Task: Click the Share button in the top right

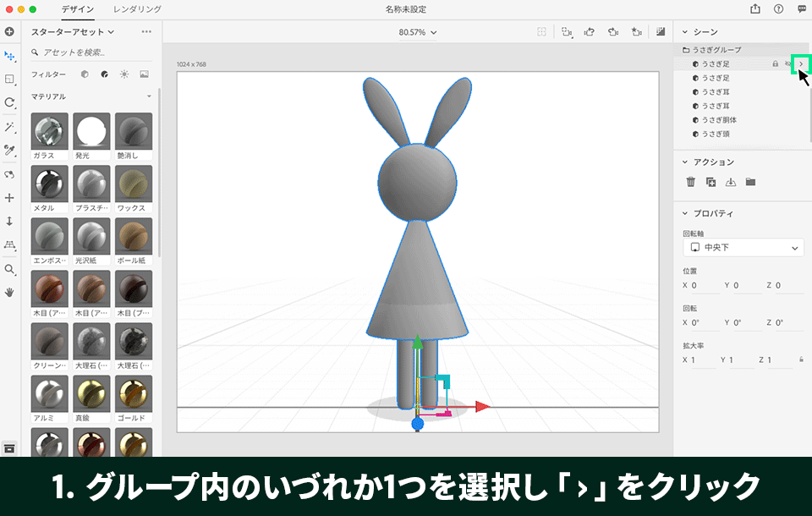Action: (753, 9)
